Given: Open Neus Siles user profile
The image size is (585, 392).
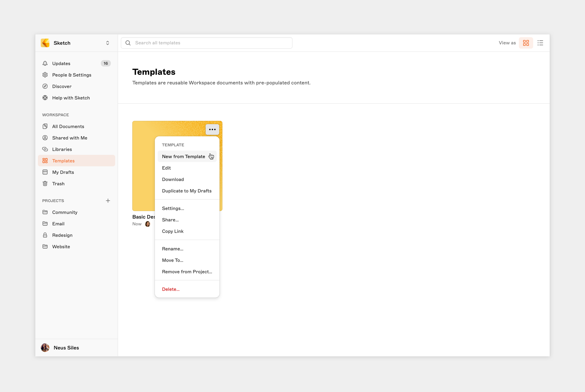Looking at the screenshot, I should click(x=66, y=348).
